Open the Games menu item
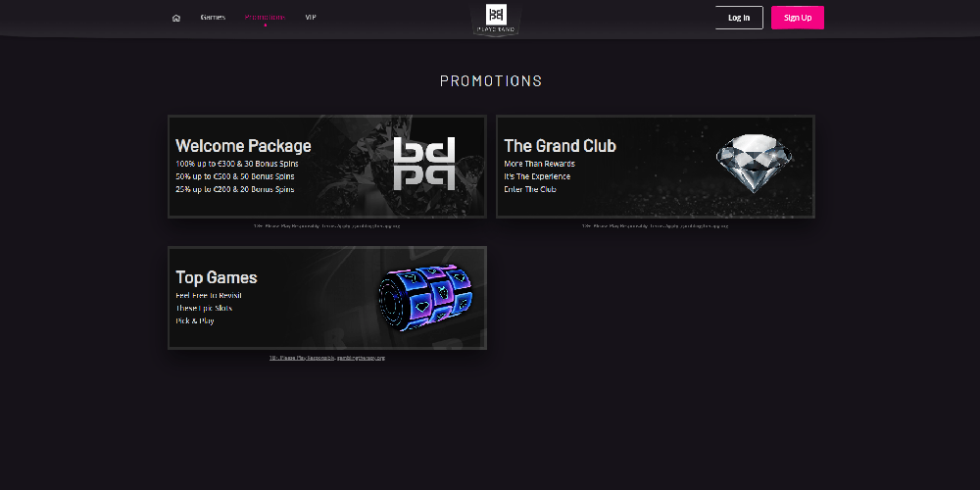The image size is (980, 490). coord(213,17)
